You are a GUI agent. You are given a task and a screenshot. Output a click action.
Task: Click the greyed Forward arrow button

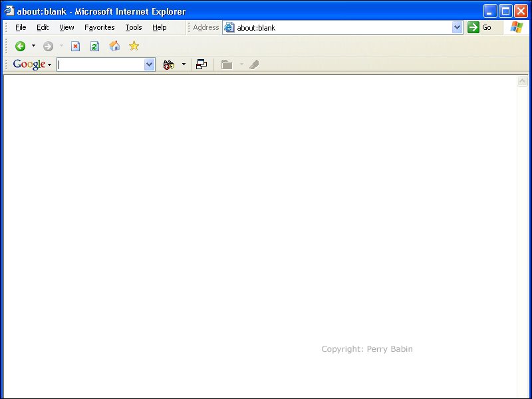[x=48, y=46]
